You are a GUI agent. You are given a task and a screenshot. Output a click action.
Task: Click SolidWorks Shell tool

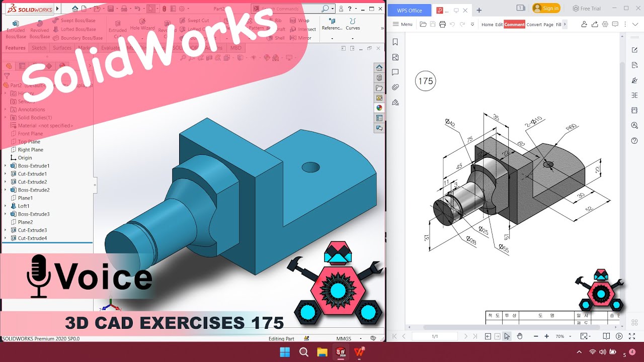pos(276,38)
